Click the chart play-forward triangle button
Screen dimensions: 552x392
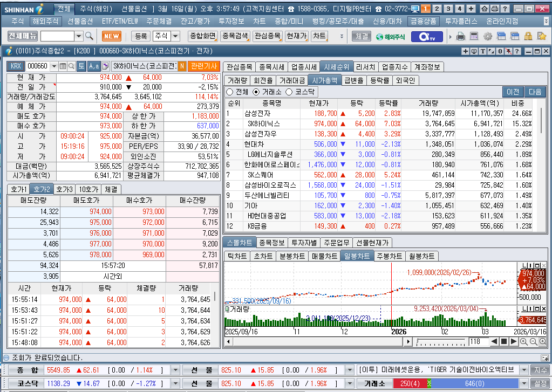514,341
